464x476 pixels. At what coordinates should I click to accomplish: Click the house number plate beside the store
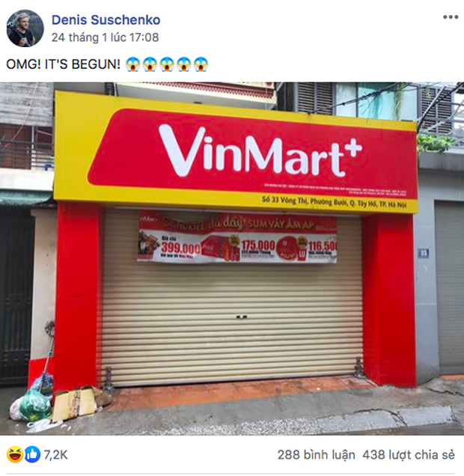coord(424,253)
